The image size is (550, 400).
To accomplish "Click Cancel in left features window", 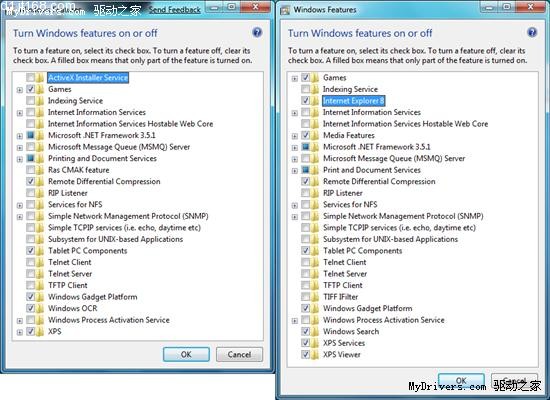I will [x=239, y=354].
